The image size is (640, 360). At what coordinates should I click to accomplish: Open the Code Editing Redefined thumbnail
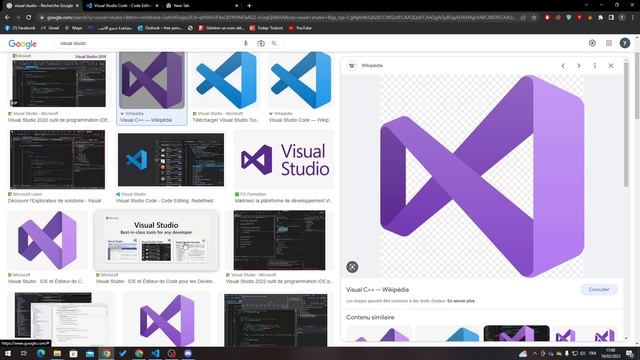pos(171,160)
